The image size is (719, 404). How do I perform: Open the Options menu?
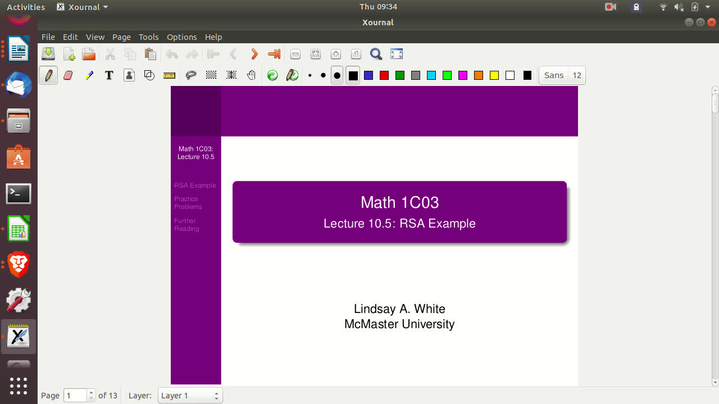(x=182, y=37)
